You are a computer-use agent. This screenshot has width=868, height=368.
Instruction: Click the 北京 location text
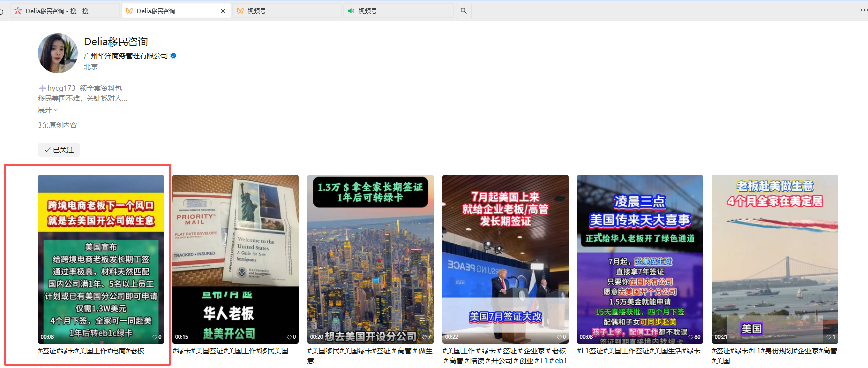(x=91, y=67)
